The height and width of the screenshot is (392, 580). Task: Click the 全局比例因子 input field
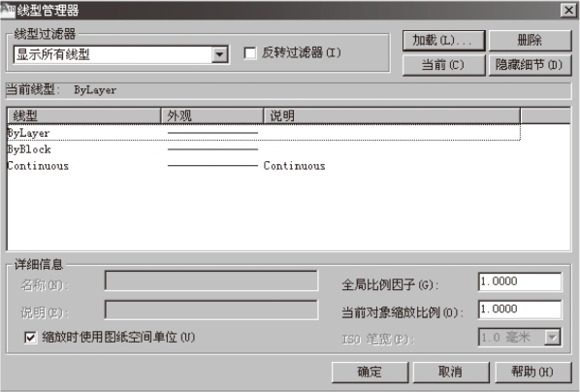[520, 281]
